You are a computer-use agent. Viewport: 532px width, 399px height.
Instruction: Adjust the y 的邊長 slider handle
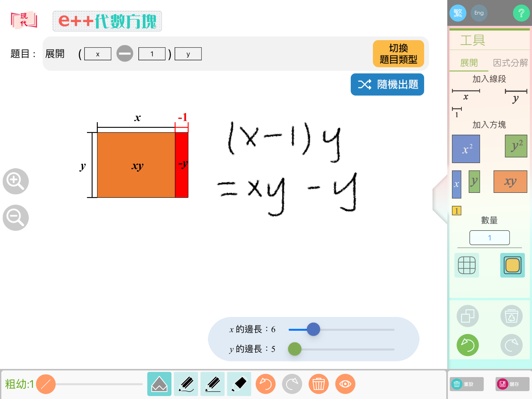(x=295, y=349)
